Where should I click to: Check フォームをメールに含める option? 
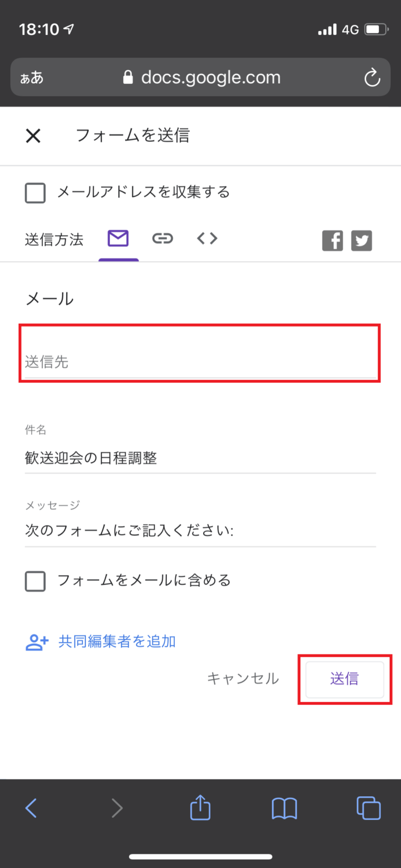35,581
